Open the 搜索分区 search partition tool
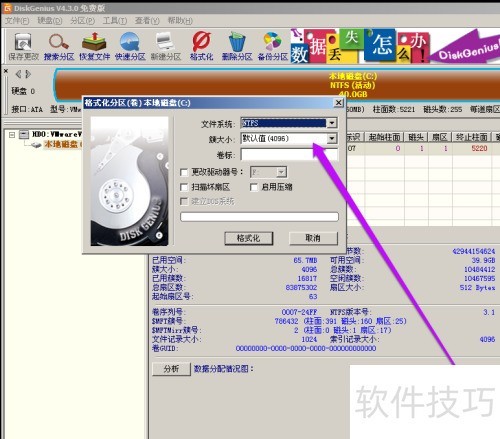This screenshot has height=439, width=500. coord(59,47)
